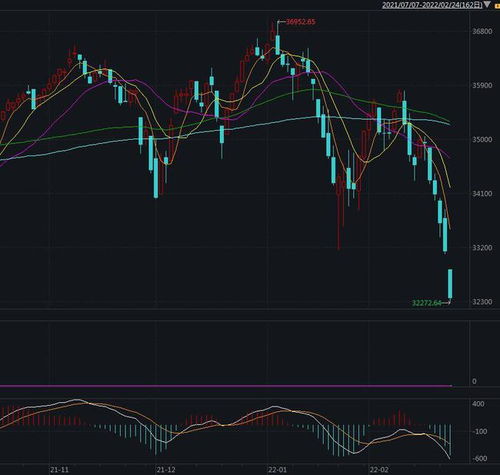Click the 400 label on MACD axis
Screen dimensions: 500x475
[478, 404]
